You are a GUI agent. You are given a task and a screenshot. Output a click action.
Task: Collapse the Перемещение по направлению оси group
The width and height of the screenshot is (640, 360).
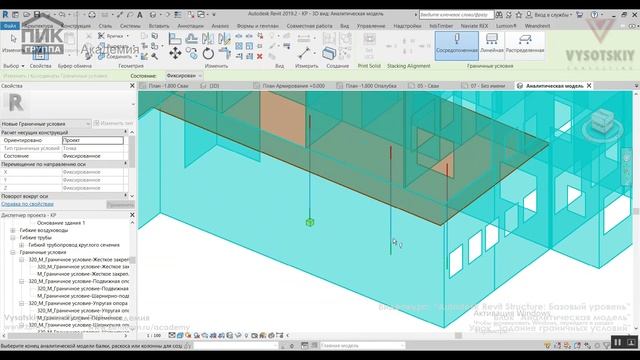coord(125,164)
